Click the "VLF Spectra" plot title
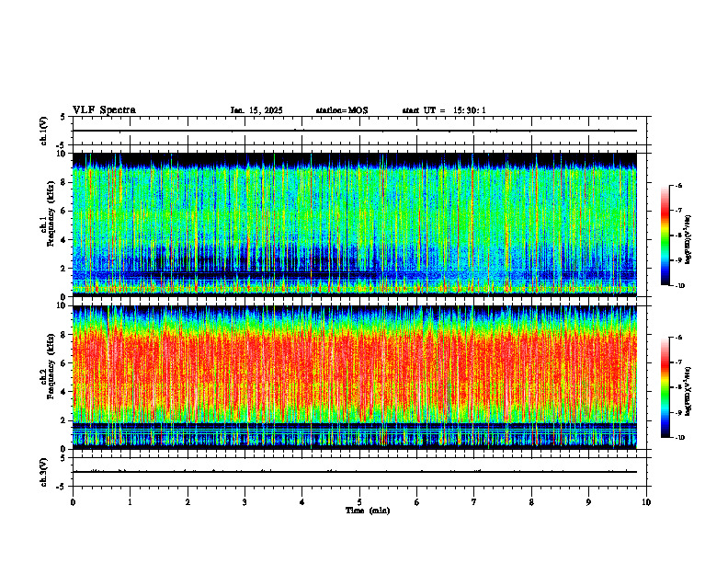 point(104,110)
